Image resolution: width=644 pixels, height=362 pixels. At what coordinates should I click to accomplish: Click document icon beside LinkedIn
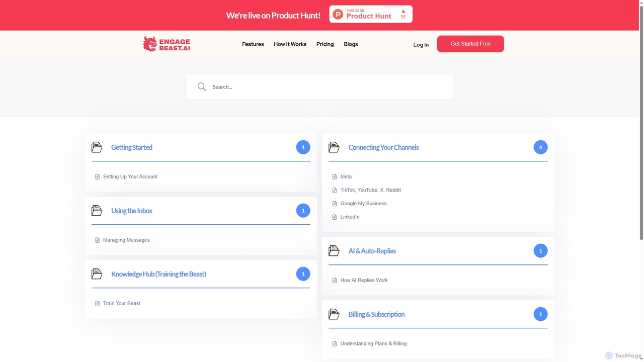335,217
